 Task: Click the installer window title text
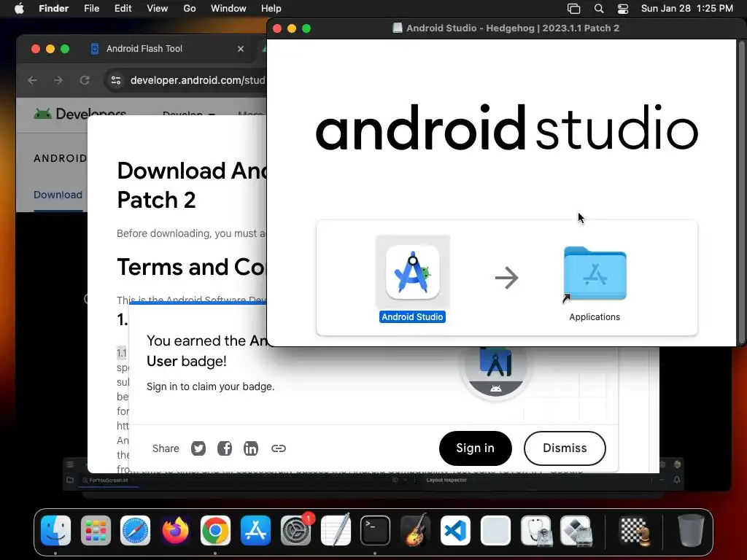tap(513, 28)
